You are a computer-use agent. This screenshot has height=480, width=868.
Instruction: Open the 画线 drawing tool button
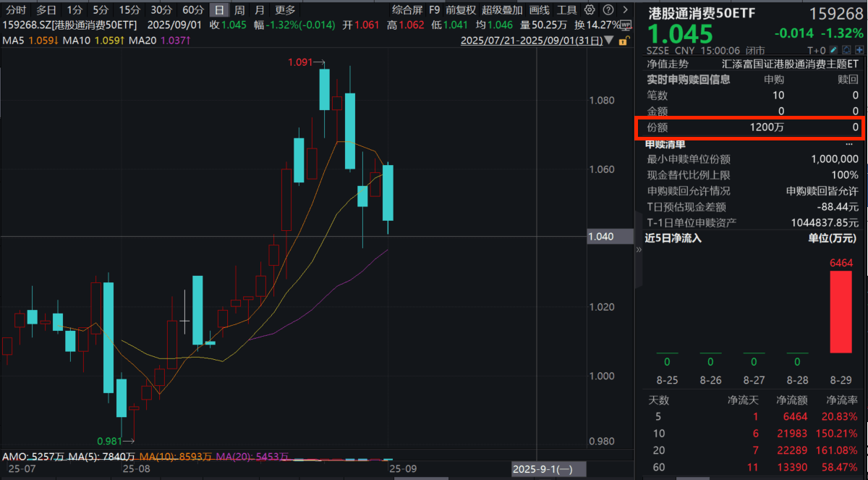(x=539, y=10)
